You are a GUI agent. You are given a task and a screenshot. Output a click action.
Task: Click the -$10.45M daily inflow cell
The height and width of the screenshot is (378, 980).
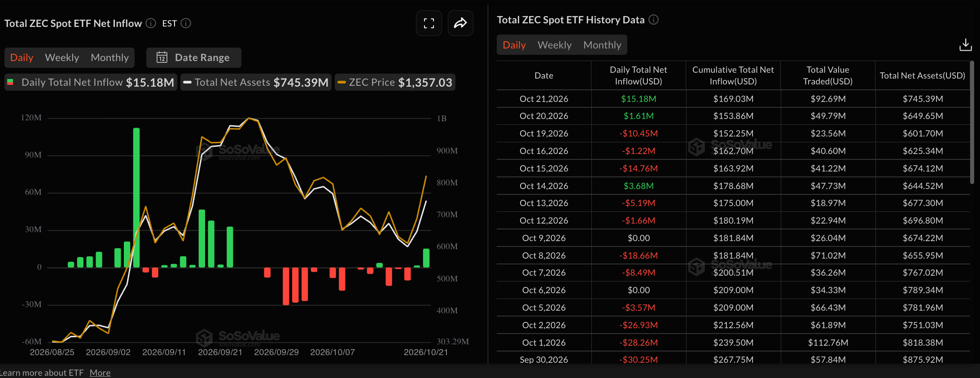point(639,133)
